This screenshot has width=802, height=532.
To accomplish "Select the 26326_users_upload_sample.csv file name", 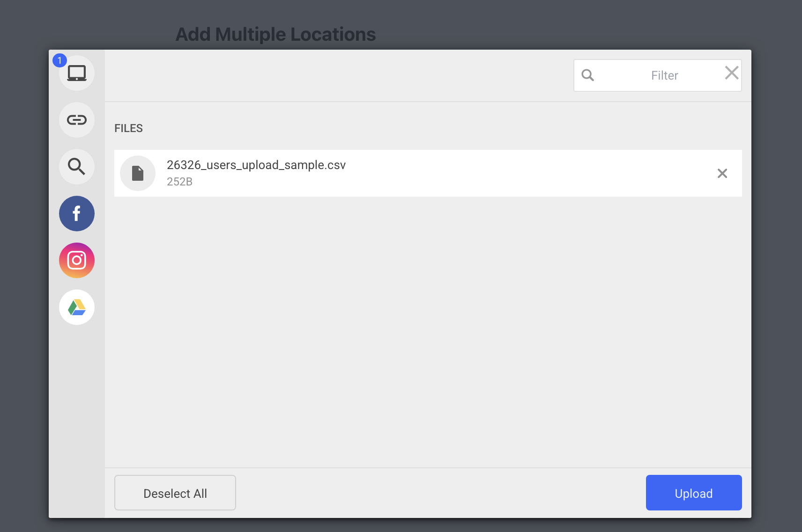I will coord(256,165).
